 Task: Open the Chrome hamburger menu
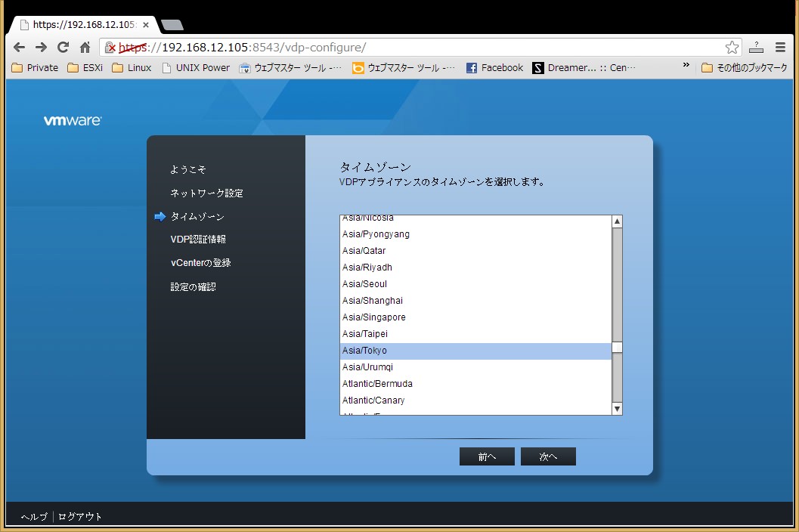pos(780,48)
